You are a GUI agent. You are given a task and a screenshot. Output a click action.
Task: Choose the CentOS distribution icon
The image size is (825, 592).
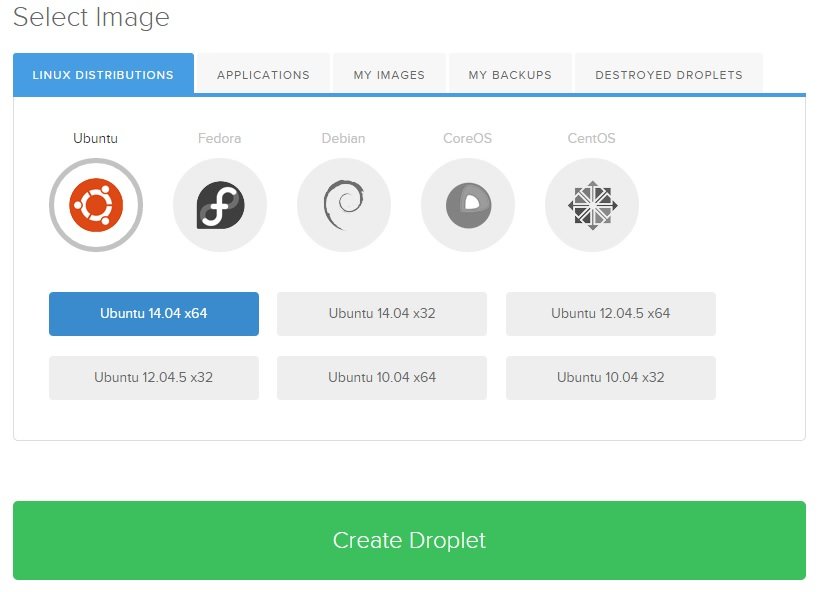(592, 205)
